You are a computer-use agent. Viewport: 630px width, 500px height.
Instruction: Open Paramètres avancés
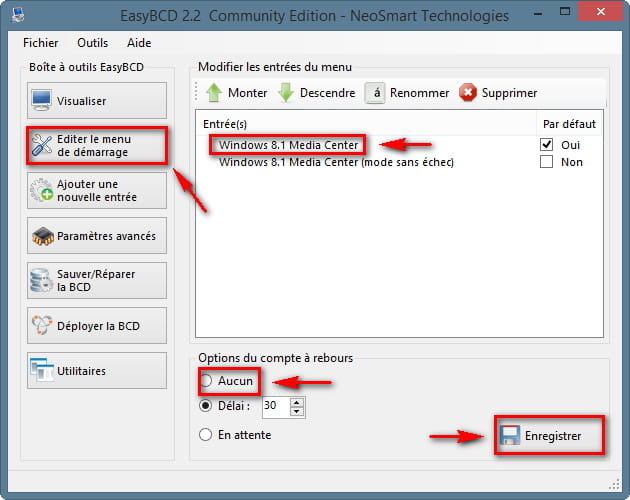[97, 236]
